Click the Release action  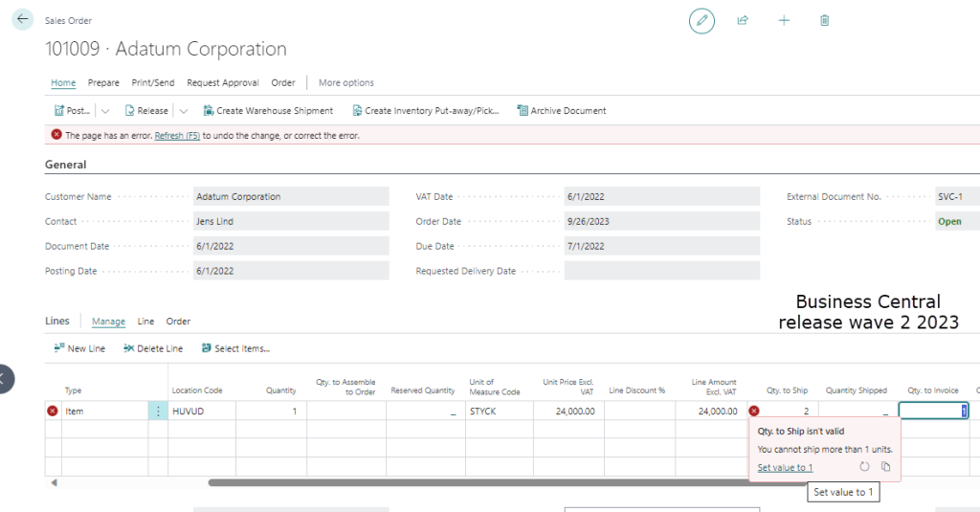click(146, 111)
